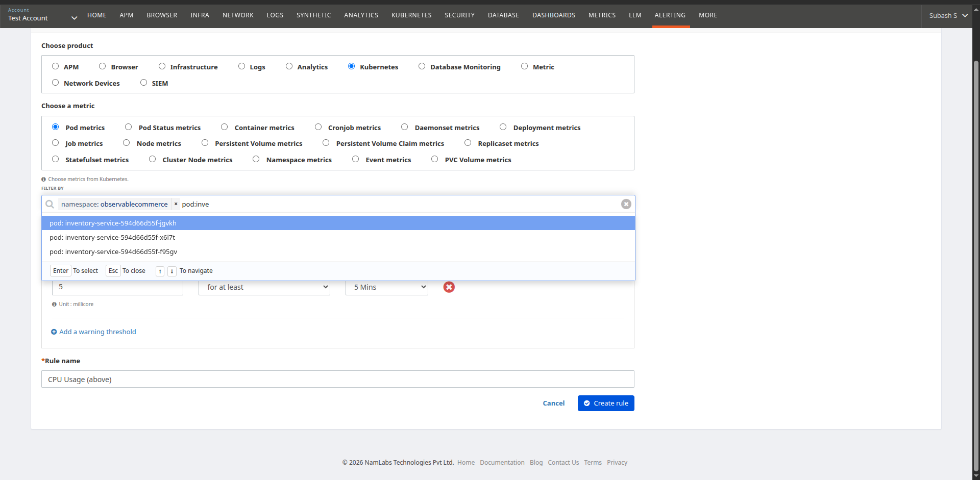The image size is (980, 480).
Task: Open the KUBERNETES navigation tab
Action: (411, 15)
